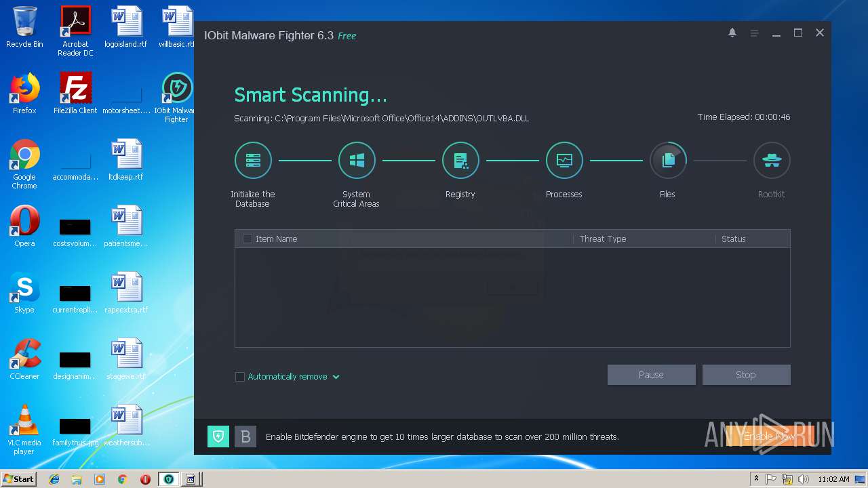The width and height of the screenshot is (868, 488).
Task: Open the Recycle Bin desktop icon
Action: point(24,27)
